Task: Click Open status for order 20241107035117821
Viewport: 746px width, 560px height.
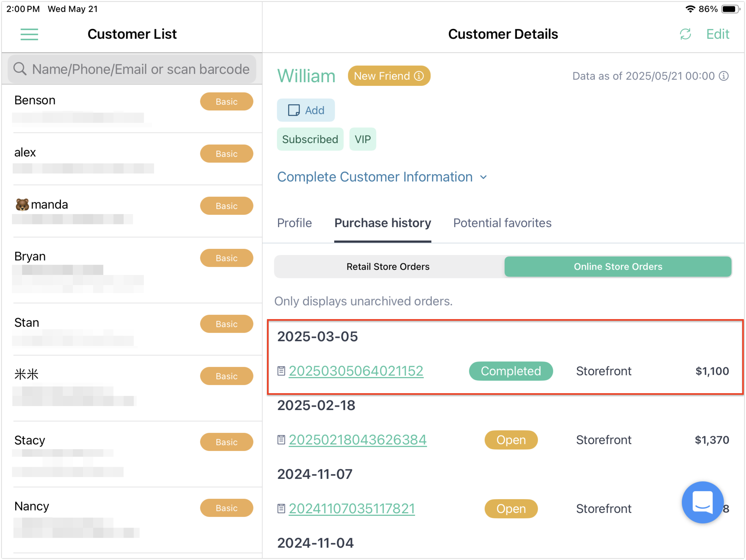Action: (511, 509)
